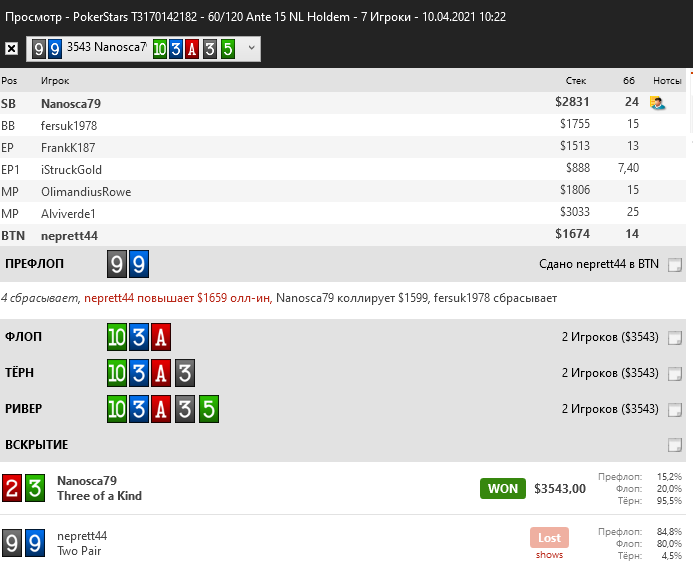Screen dimensions: 693x569
Task: Click '2 Игроков ($3543)' in ФЛОП row
Action: tap(610, 337)
